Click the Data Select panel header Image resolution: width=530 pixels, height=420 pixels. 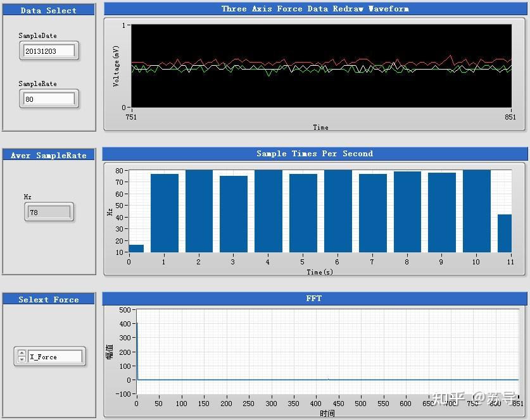click(49, 11)
